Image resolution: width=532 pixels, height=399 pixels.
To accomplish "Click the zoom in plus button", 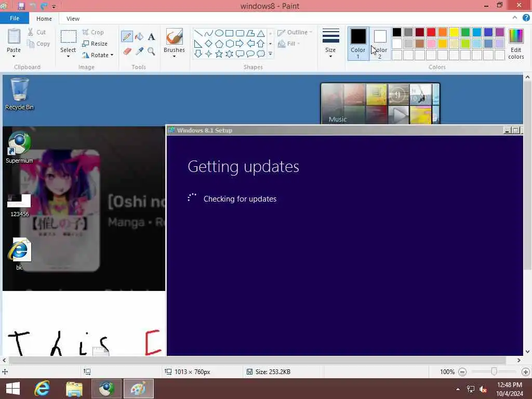I will click(x=526, y=372).
